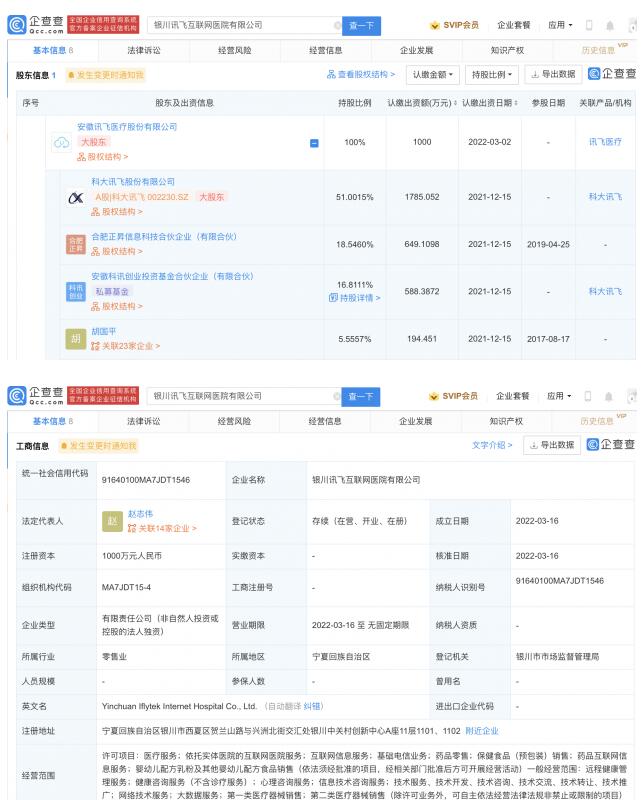Click the 企查查 logo in the 工商信息 screenshot
This screenshot has height=800, width=644.
pyautogui.click(x=36, y=395)
